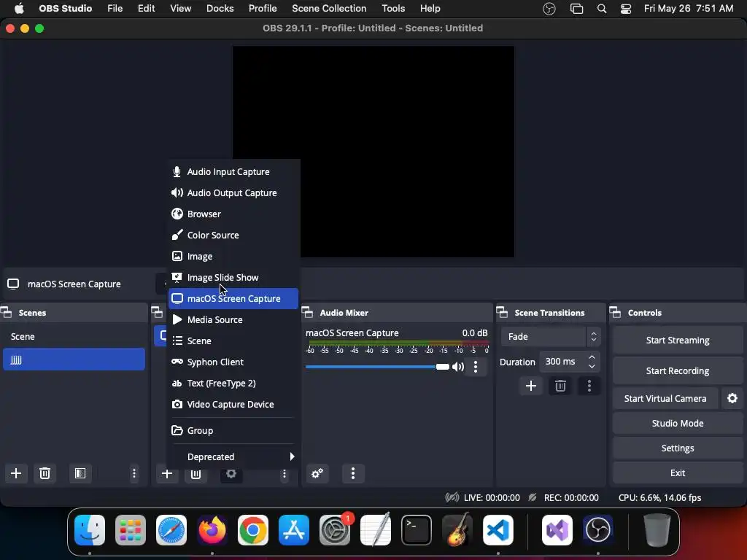Image resolution: width=747 pixels, height=560 pixels.
Task: Open Docks menu in menu bar
Action: point(220,9)
